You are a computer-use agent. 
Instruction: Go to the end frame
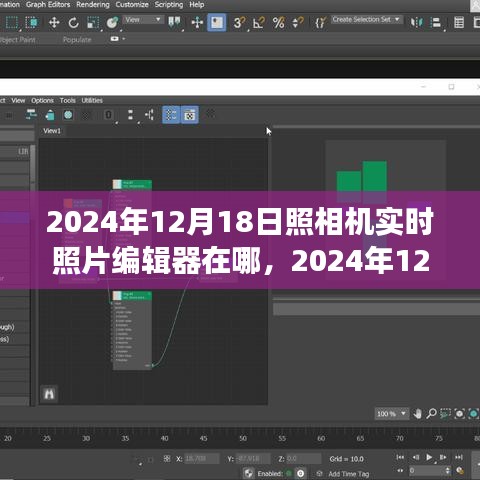tap(459, 457)
